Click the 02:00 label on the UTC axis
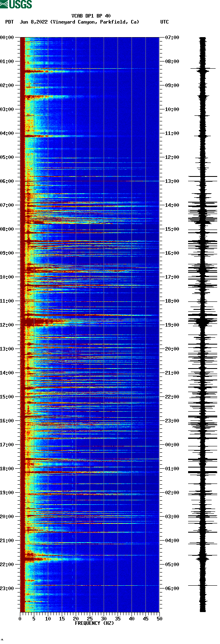 (x=172, y=493)
